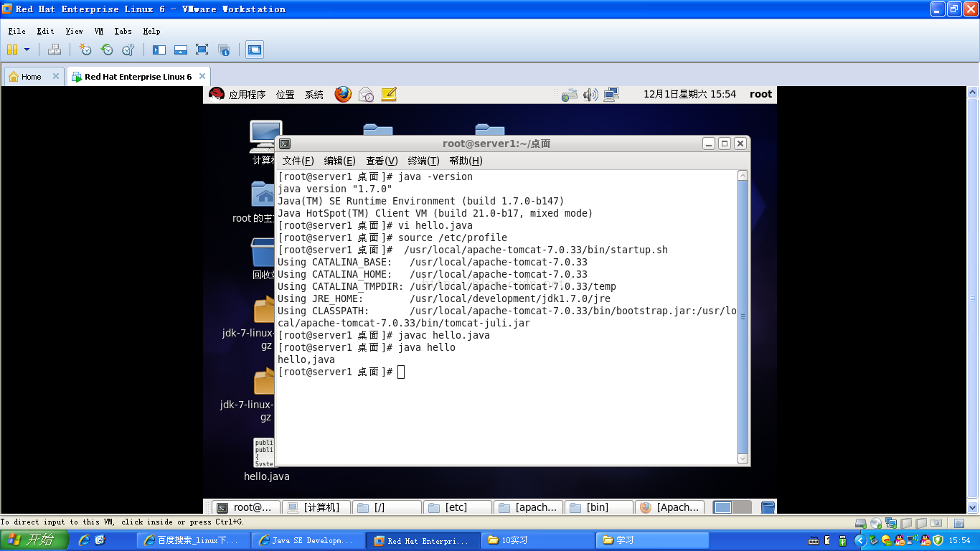Viewport: 980px width, 551px height.
Task: Open the 系统 (System) panel menu
Action: coord(314,95)
